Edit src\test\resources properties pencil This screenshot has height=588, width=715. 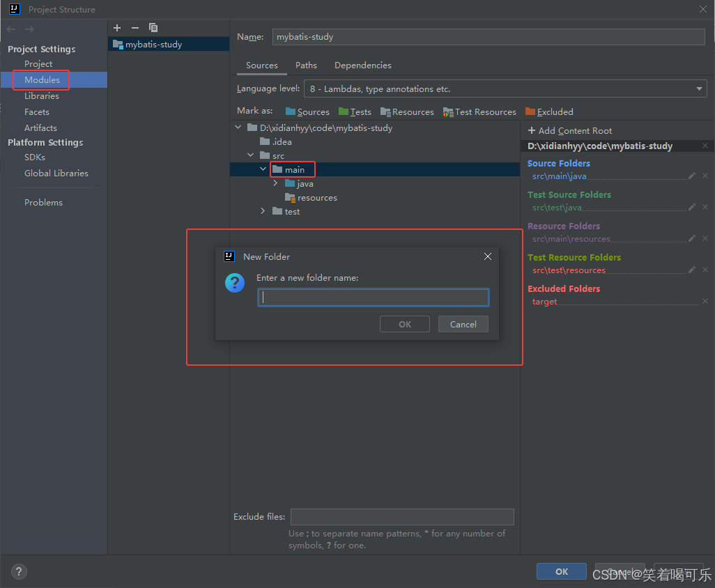(692, 270)
